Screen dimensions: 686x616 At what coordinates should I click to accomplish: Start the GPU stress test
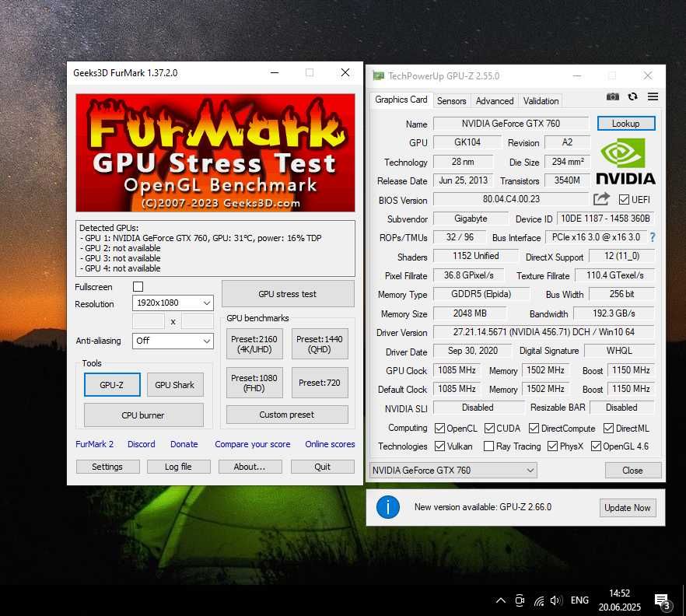(288, 294)
